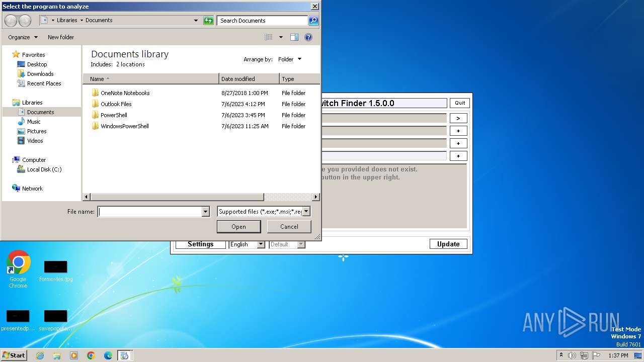
Task: Click scrollbar right arrow in file list
Action: [x=316, y=197]
